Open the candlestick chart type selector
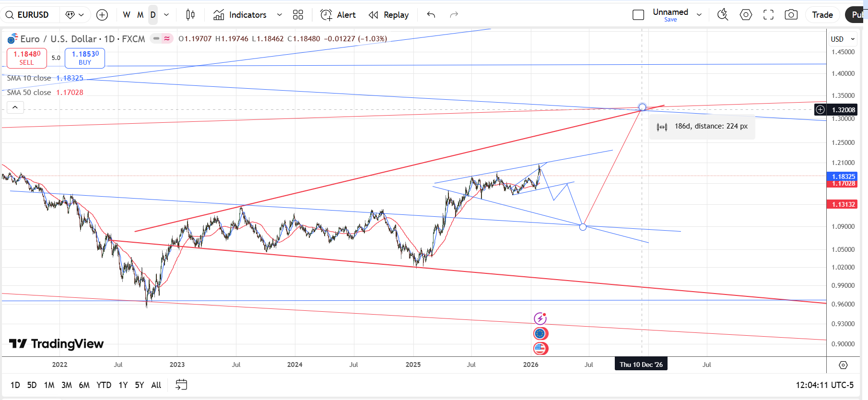868x400 pixels. pos(190,15)
